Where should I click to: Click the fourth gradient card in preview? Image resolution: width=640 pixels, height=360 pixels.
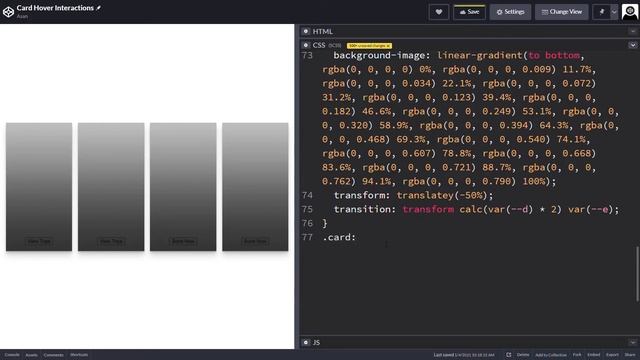click(255, 187)
